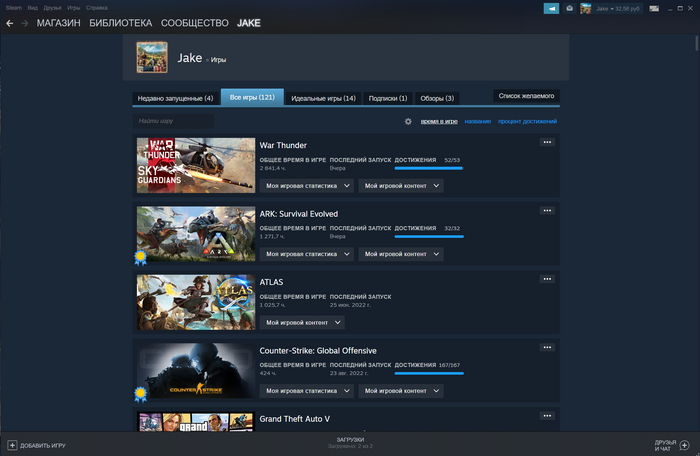The width and height of the screenshot is (700, 456).
Task: Sort games by 'название' link
Action: (x=477, y=121)
